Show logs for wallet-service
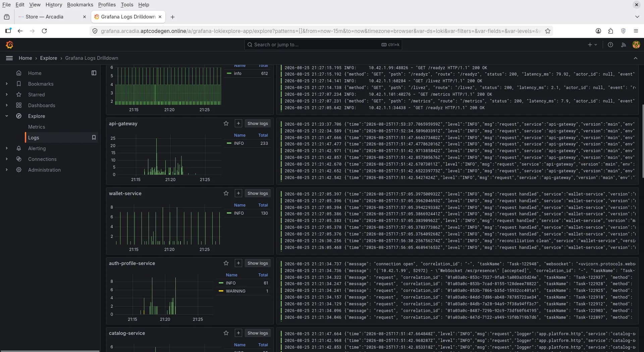Image resolution: width=644 pixels, height=352 pixels. [258, 193]
